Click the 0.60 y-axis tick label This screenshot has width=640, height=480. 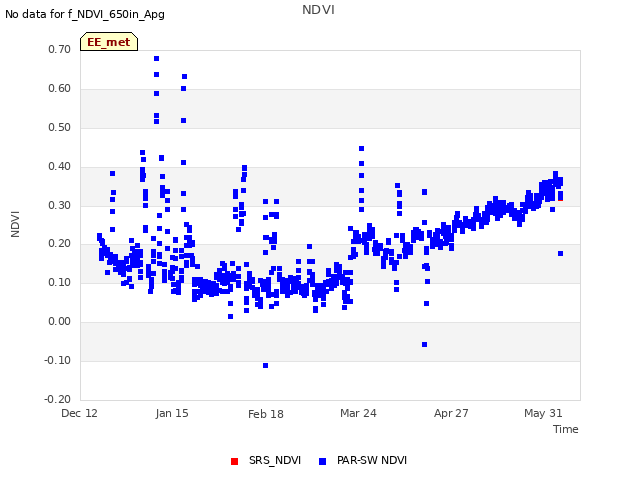tap(60, 89)
